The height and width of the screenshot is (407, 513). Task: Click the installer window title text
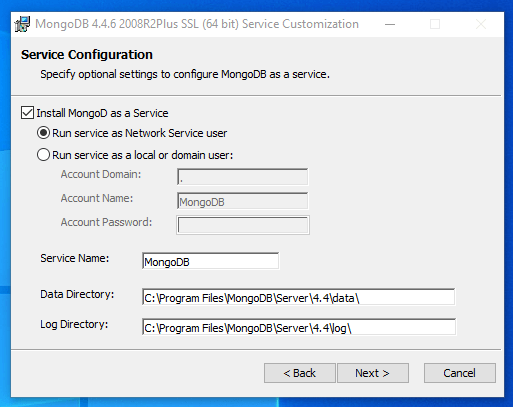tap(197, 24)
